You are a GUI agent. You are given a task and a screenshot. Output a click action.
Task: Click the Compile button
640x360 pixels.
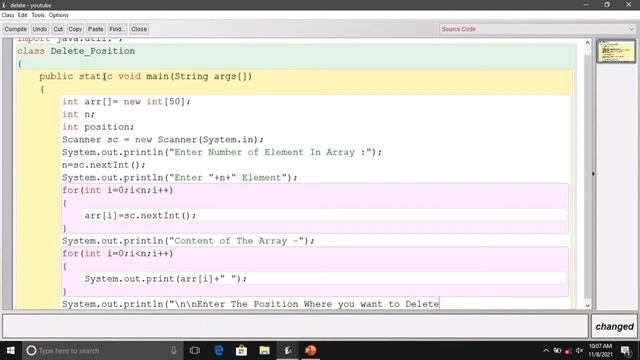16,29
